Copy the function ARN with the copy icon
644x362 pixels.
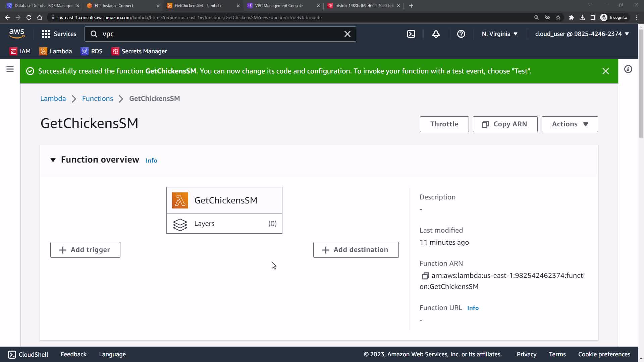[x=425, y=276]
